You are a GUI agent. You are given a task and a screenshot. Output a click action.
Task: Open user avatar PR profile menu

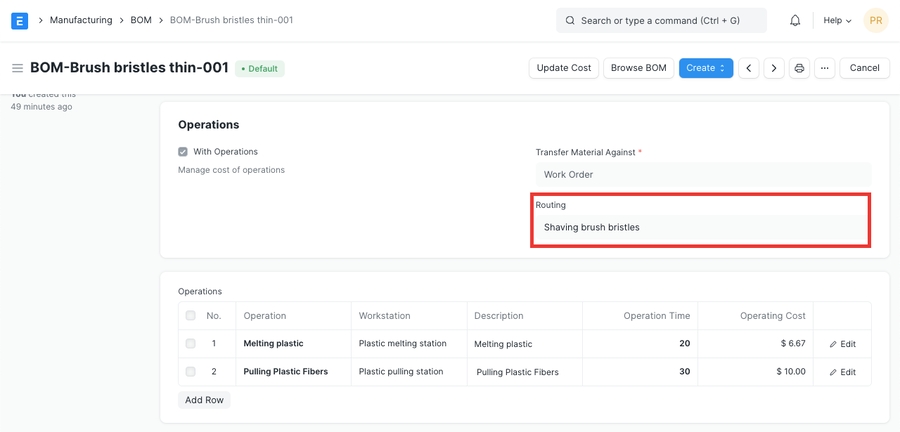pyautogui.click(x=875, y=20)
